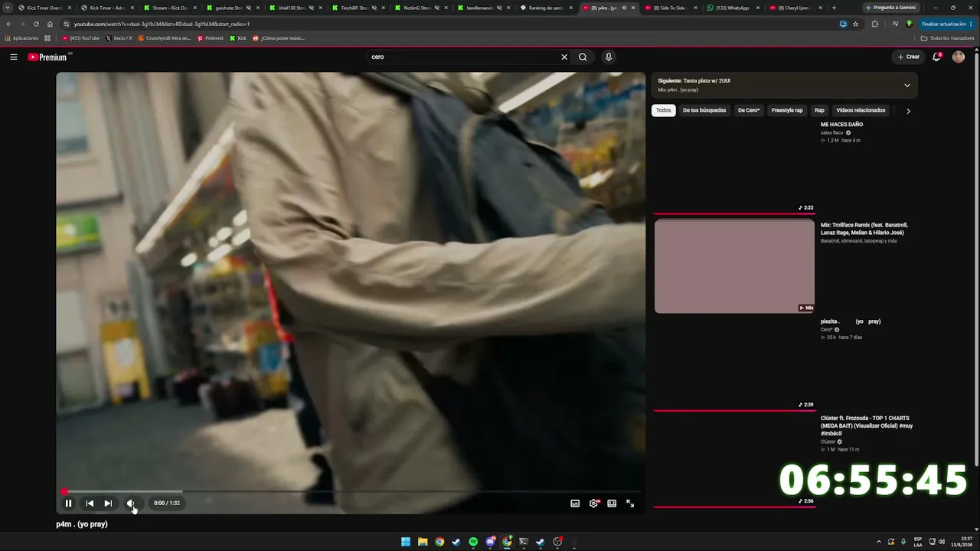Open the browser home page
The width and height of the screenshot is (980, 551).
tap(50, 24)
